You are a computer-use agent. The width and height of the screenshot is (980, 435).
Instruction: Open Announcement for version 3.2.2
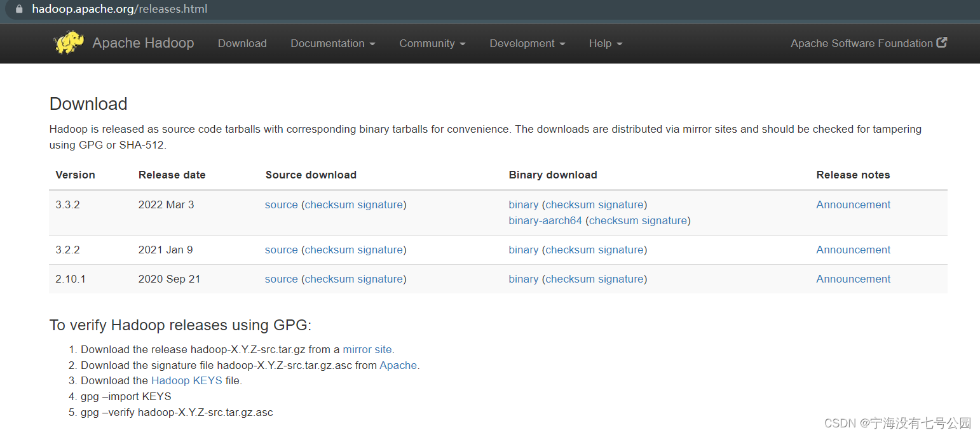pyautogui.click(x=854, y=250)
